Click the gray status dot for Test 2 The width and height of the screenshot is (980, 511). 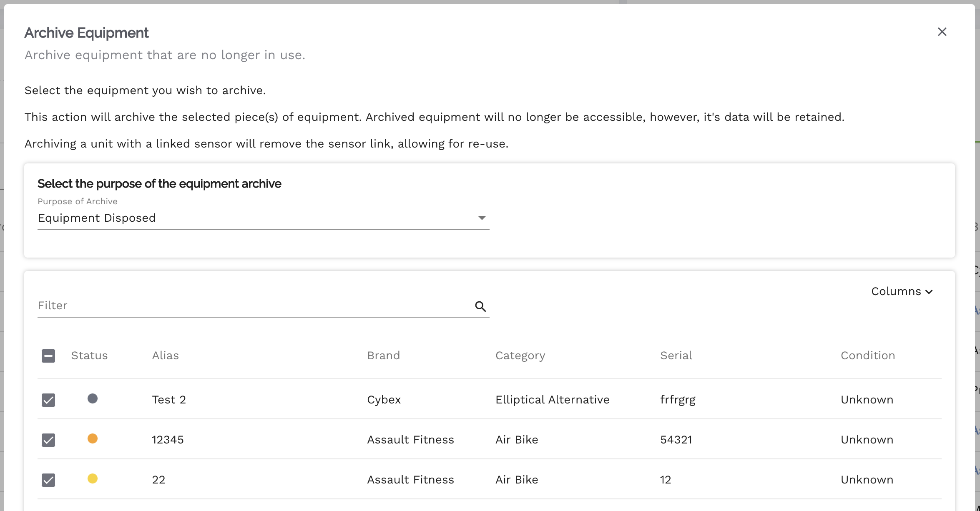(x=93, y=399)
